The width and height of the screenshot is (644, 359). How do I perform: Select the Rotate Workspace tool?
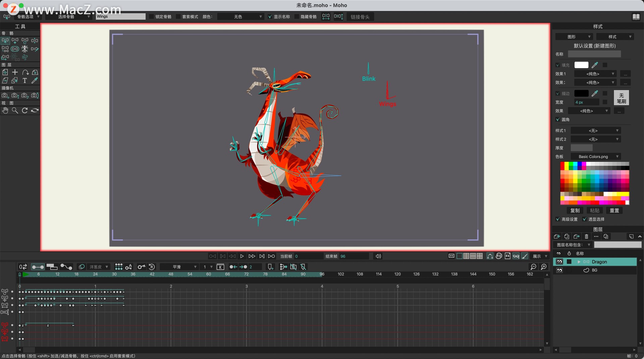click(x=25, y=110)
